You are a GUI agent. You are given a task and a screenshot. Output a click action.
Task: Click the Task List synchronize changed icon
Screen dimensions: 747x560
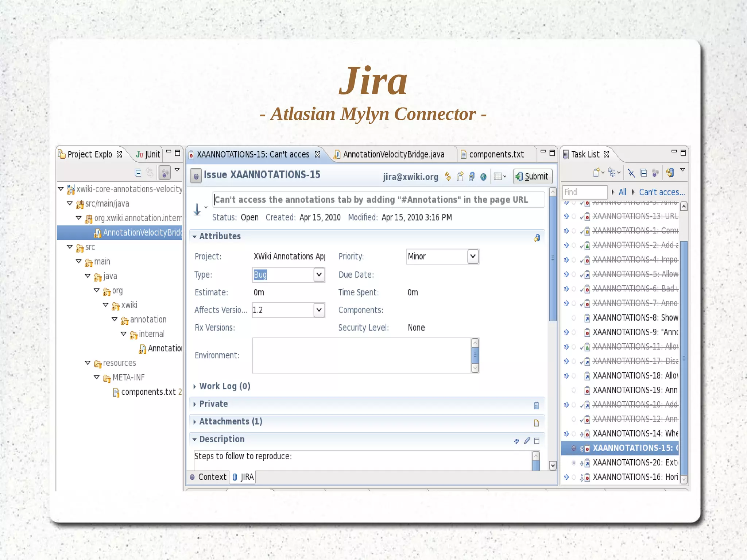(670, 173)
